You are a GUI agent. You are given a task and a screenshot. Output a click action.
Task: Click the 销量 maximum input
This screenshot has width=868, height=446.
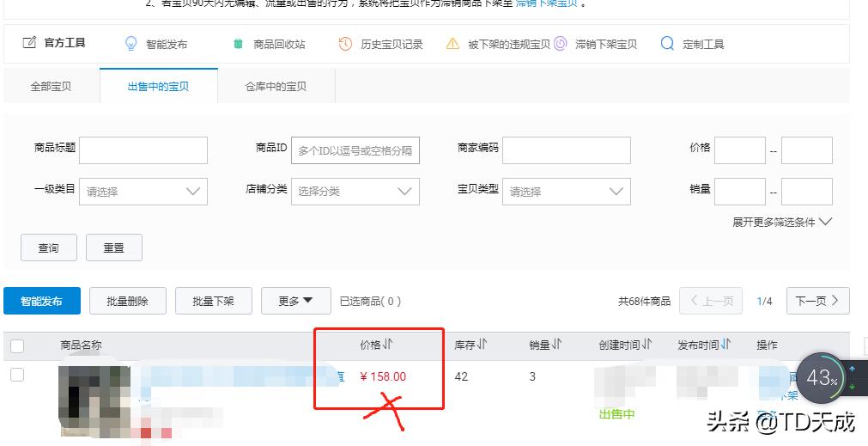(x=806, y=192)
